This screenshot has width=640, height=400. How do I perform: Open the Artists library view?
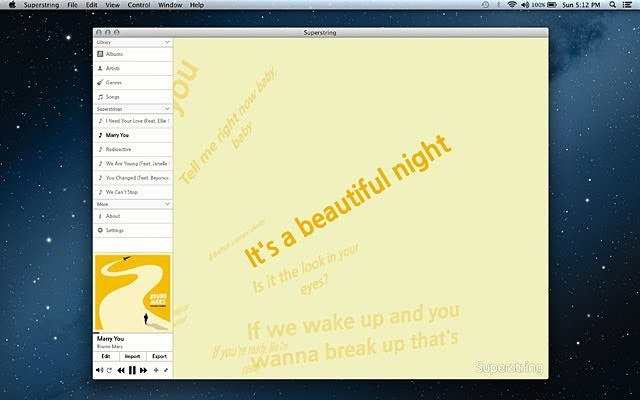(x=133, y=68)
